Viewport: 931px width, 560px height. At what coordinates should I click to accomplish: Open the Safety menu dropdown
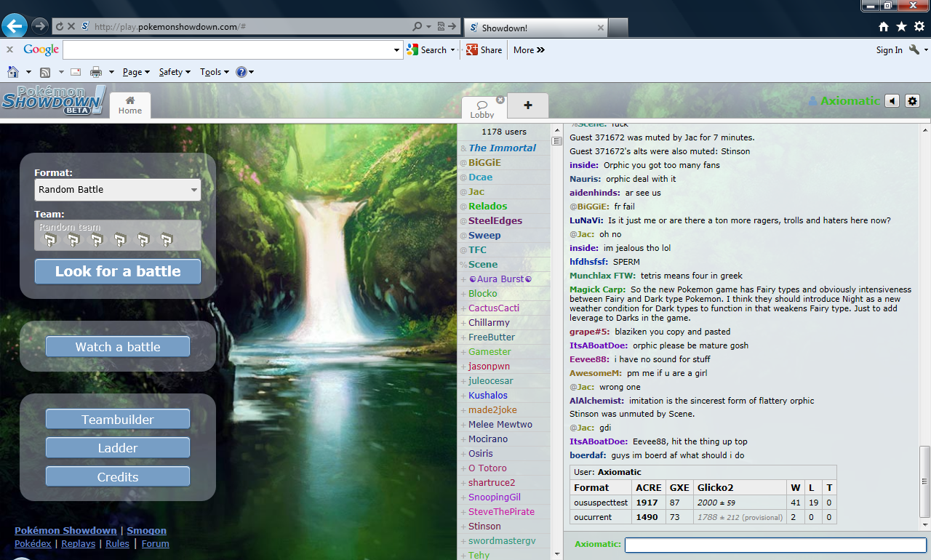174,72
